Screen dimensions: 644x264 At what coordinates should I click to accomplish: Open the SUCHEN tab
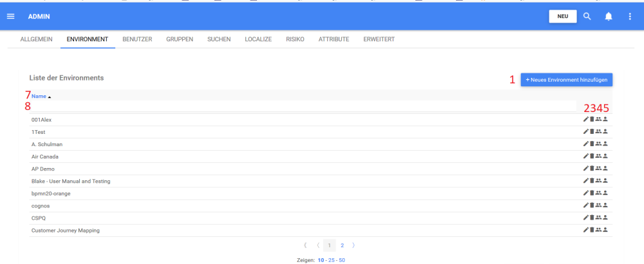219,39
